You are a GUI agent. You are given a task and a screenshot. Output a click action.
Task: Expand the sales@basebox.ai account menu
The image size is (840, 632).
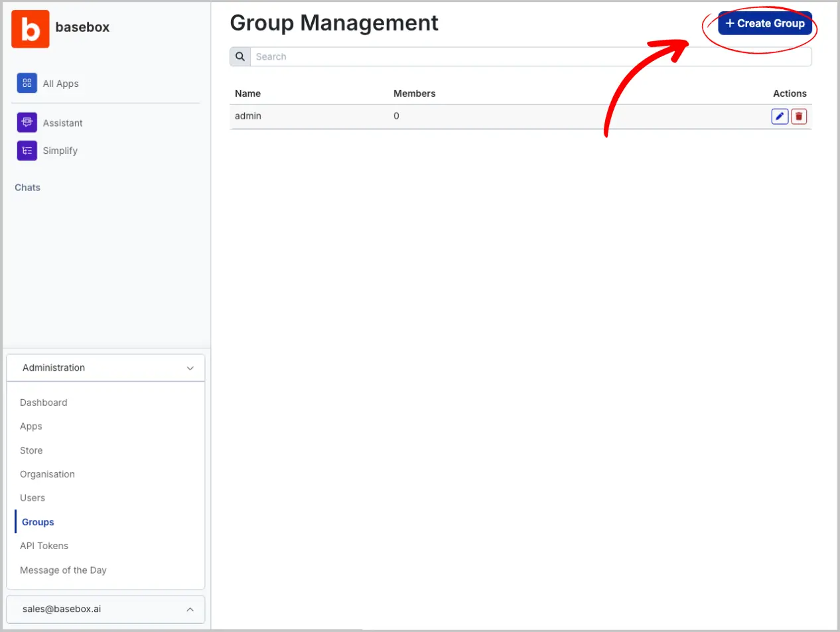(190, 609)
